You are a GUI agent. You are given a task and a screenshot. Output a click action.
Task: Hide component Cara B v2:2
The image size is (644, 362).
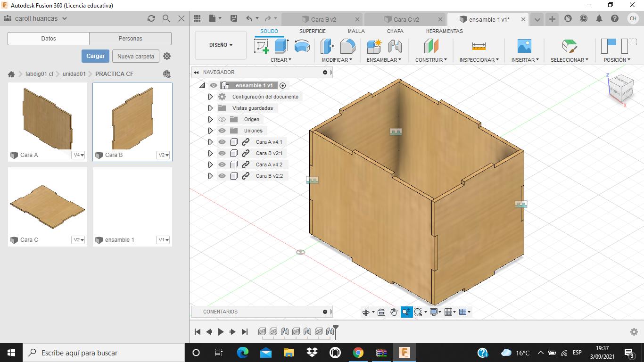point(222,176)
